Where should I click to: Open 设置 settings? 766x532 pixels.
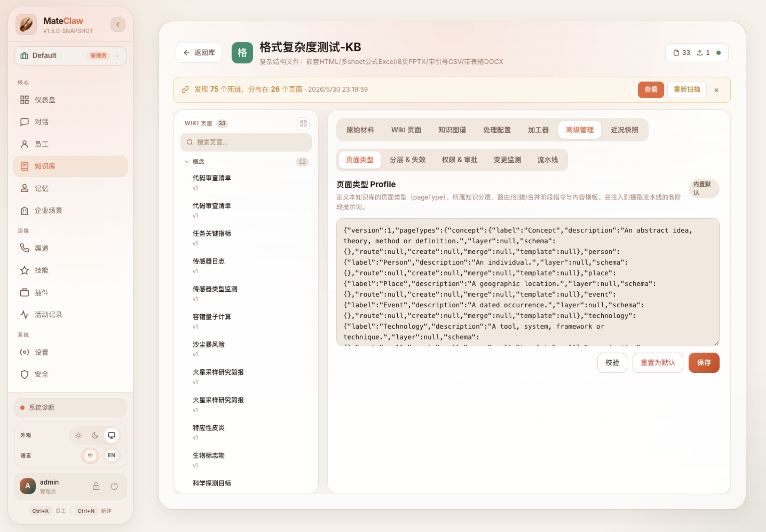coord(70,352)
